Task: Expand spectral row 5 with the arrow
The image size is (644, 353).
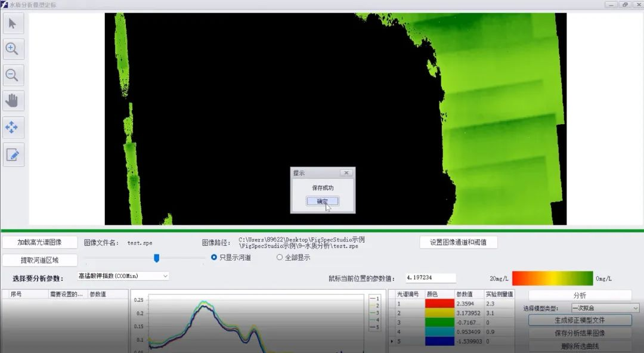Action: (x=392, y=342)
